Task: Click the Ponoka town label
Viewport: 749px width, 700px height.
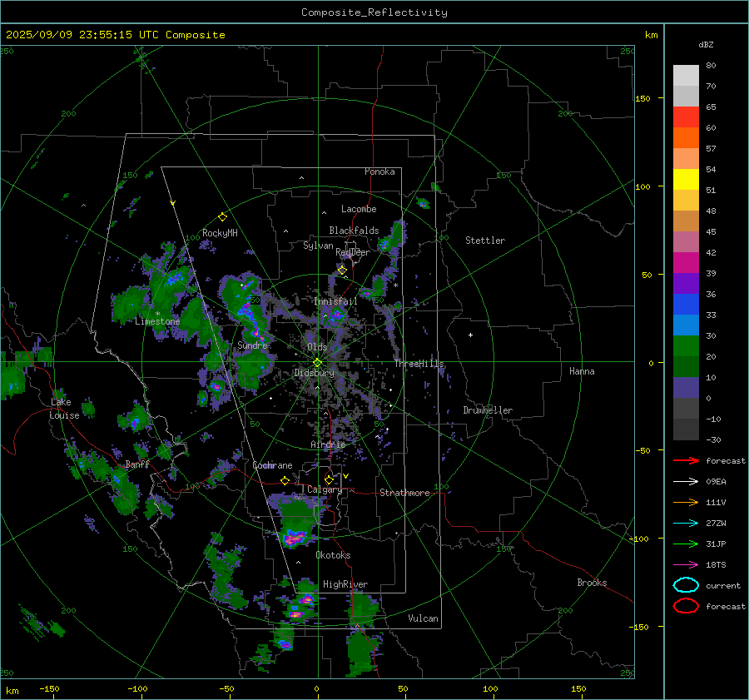Action: (x=379, y=171)
